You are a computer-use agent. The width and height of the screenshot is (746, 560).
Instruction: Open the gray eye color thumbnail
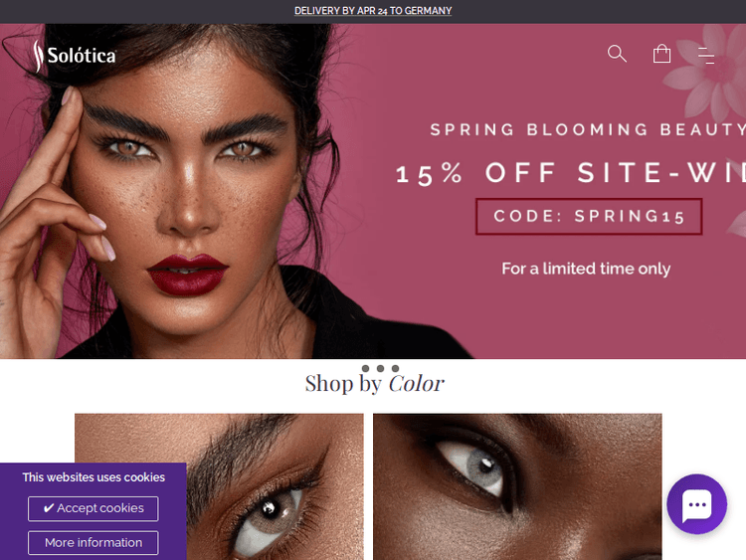[517, 486]
